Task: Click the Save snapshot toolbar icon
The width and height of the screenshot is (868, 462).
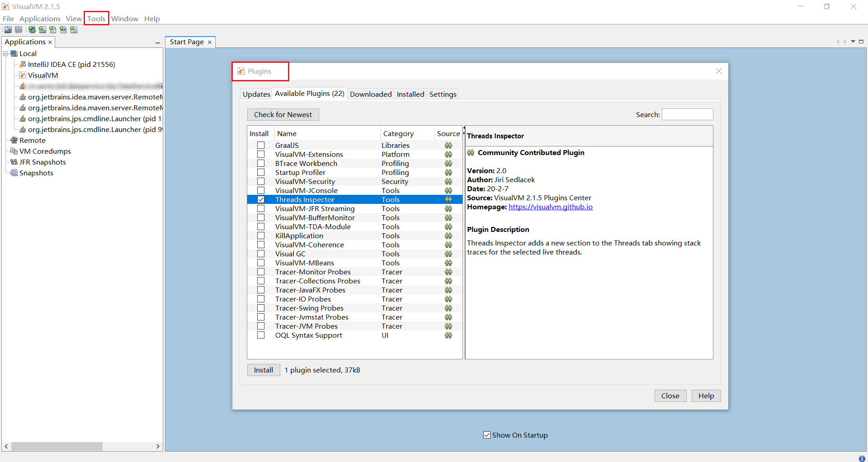Action: [x=19, y=30]
